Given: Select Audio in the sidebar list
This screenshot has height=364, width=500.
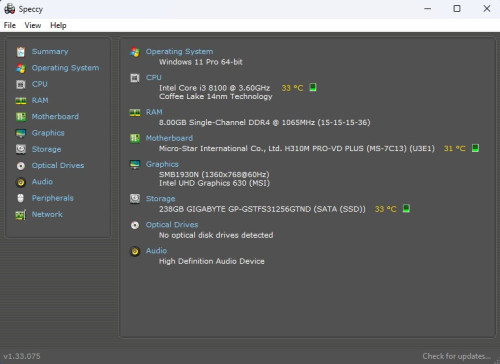Looking at the screenshot, I should click(x=42, y=182).
